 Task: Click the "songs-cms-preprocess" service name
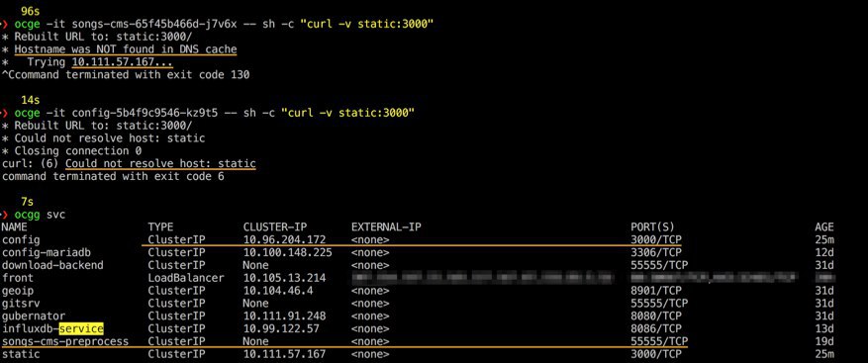point(65,341)
